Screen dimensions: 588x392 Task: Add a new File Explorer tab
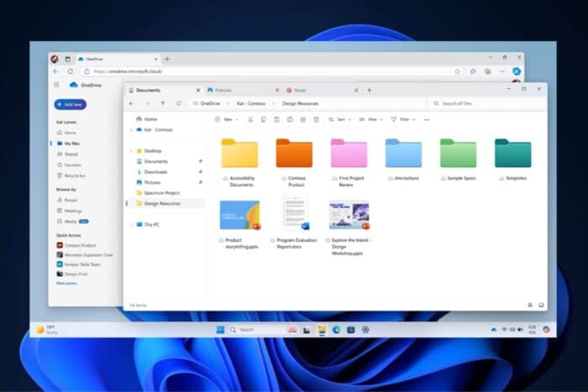point(370,91)
